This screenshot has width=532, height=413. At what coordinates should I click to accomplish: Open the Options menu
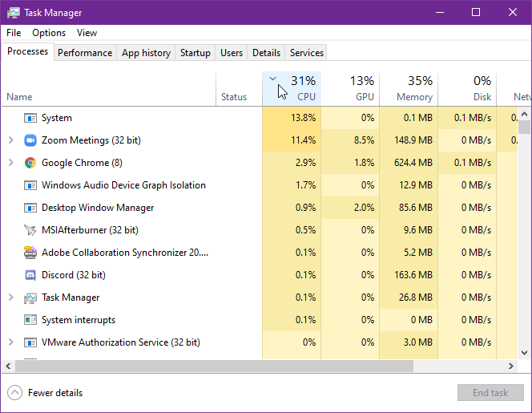(x=49, y=33)
